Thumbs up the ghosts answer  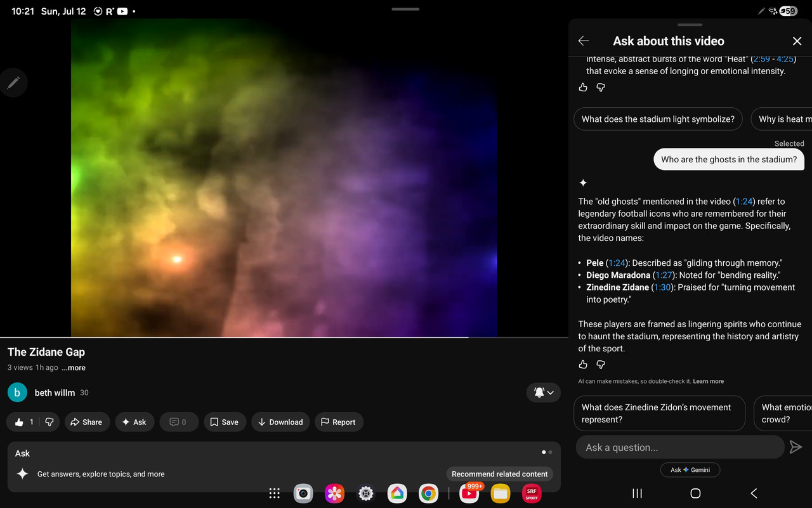[584, 365]
